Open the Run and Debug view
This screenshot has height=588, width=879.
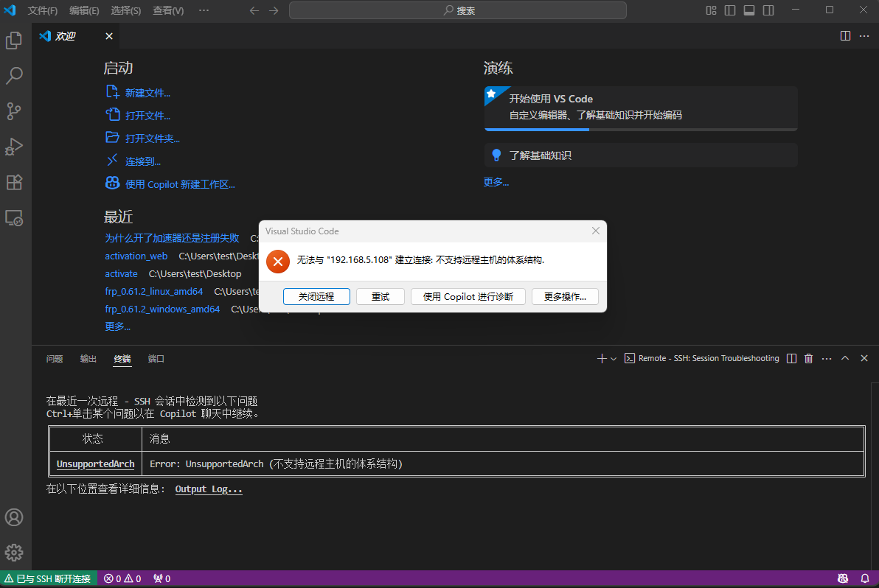click(x=14, y=146)
